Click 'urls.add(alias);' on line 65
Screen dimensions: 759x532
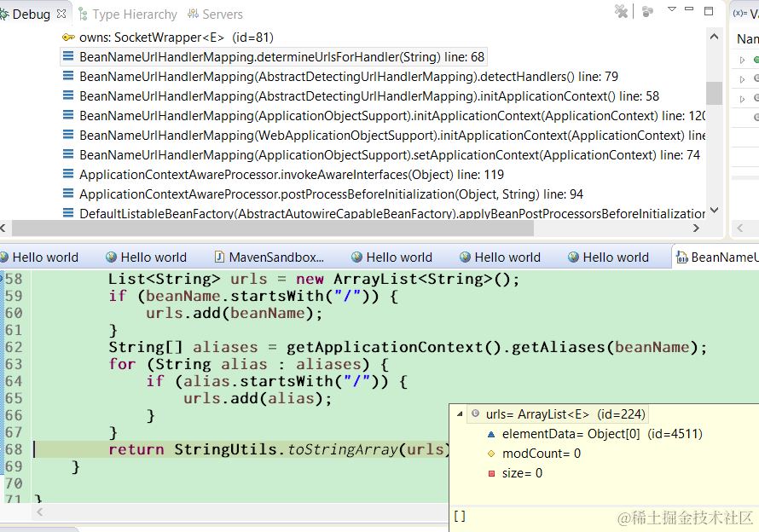pyautogui.click(x=258, y=398)
